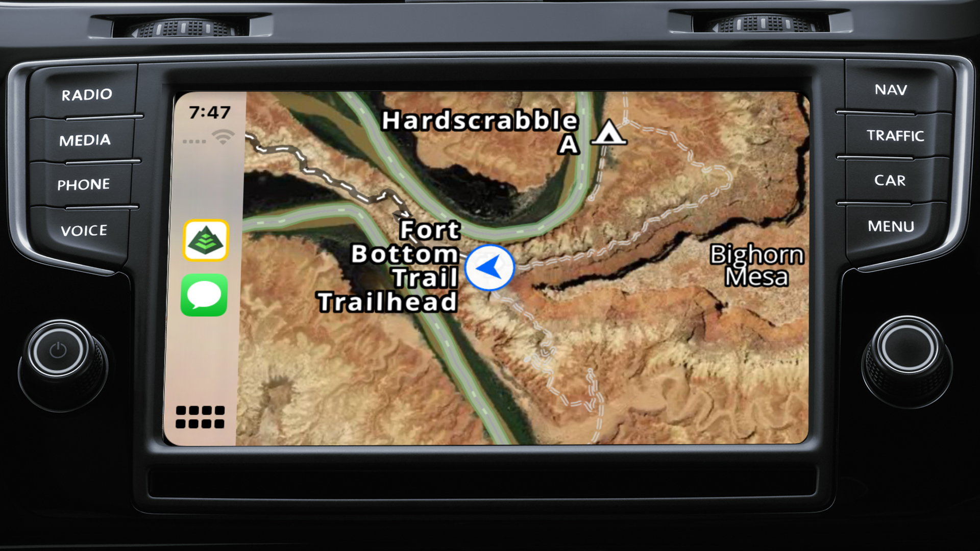Press the RADIO button on the head unit
Screen dimensions: 980x551
(85, 93)
